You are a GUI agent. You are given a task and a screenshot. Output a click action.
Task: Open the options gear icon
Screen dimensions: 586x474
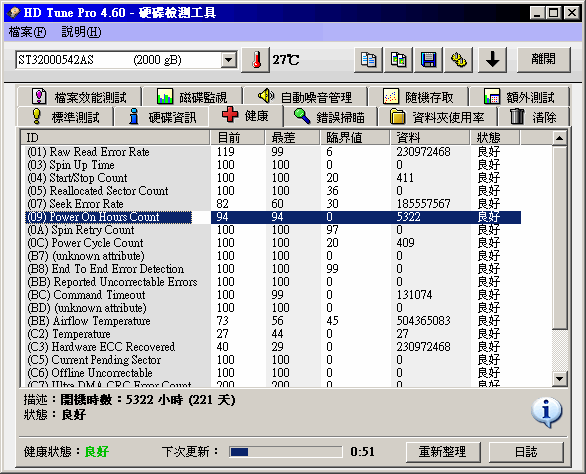click(459, 60)
